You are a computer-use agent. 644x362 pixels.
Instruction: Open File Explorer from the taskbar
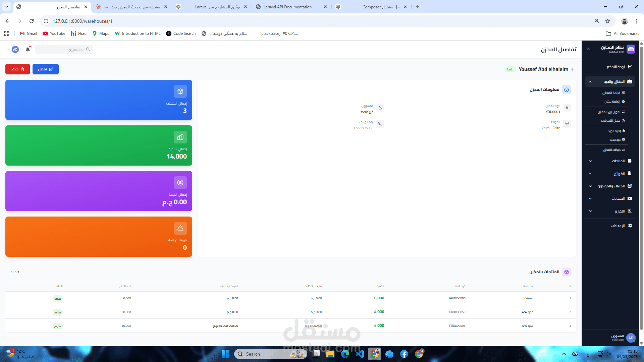pos(330,354)
